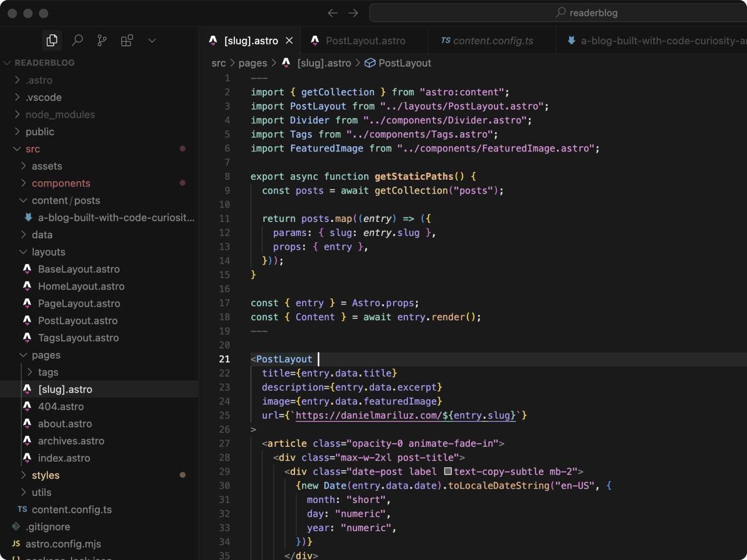The image size is (747, 560).
Task: Open the Extensions view icon
Action: (x=127, y=40)
